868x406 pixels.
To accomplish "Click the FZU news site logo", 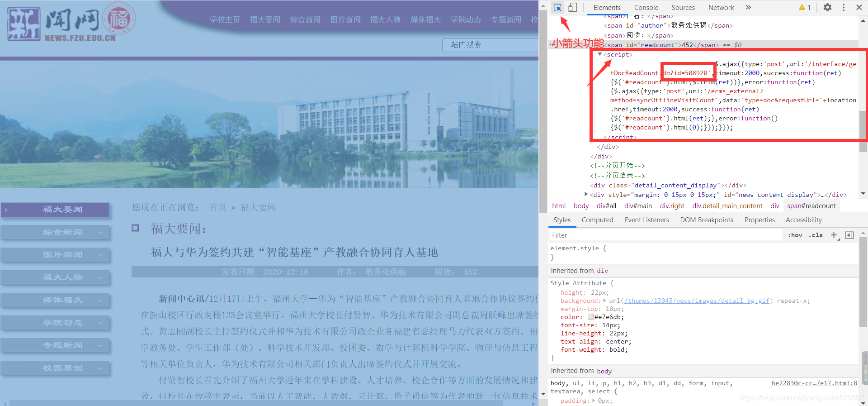I will coord(71,23).
